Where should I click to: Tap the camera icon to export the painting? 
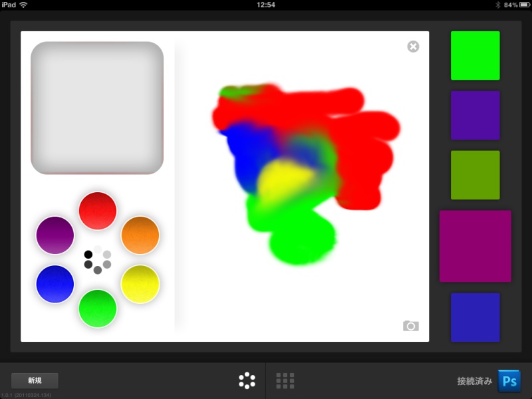[x=412, y=325]
